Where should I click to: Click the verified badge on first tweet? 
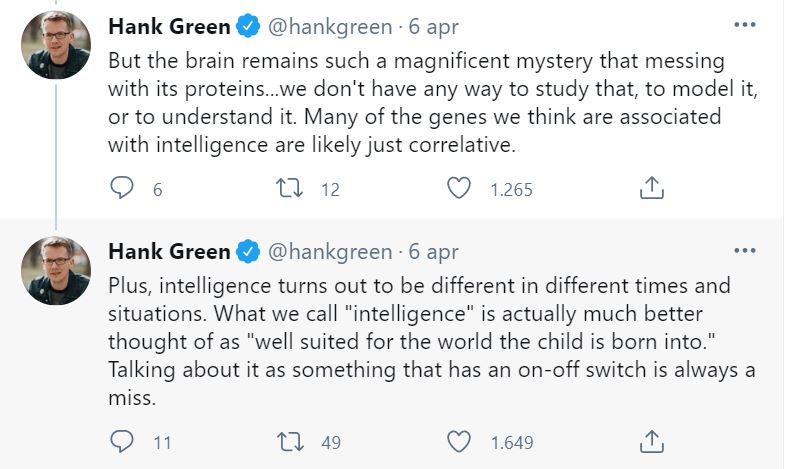pyautogui.click(x=248, y=24)
